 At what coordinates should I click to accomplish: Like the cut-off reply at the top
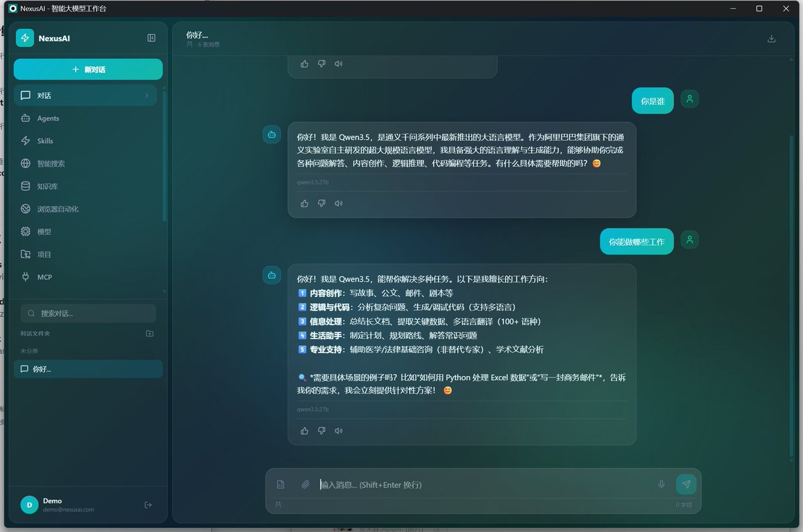(304, 64)
